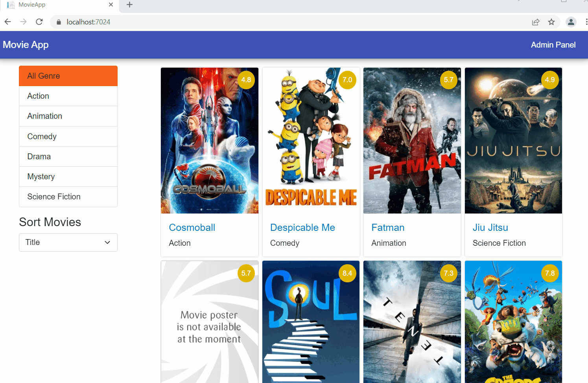588x383 pixels.
Task: Click the Jiu Jitsu movie poster
Action: coord(513,141)
